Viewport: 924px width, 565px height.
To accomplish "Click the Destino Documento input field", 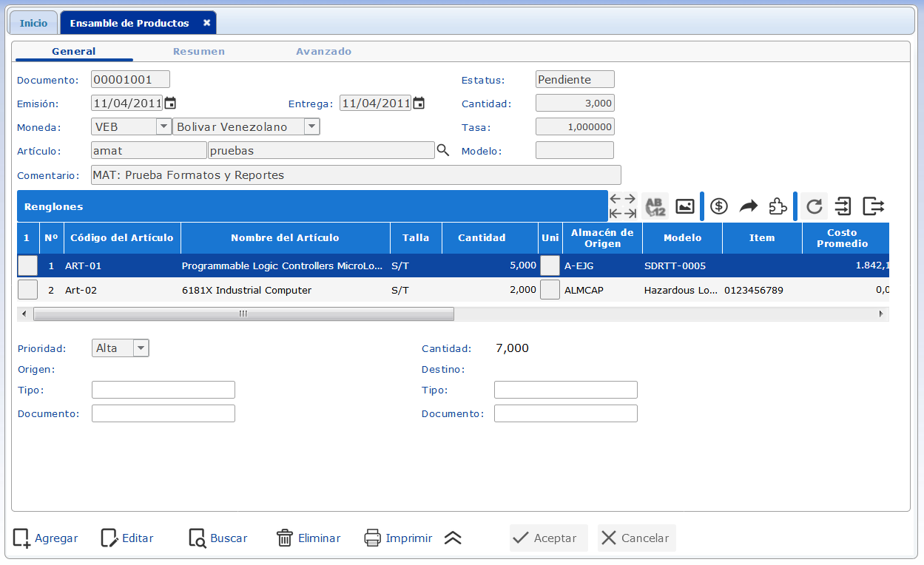I will point(566,413).
